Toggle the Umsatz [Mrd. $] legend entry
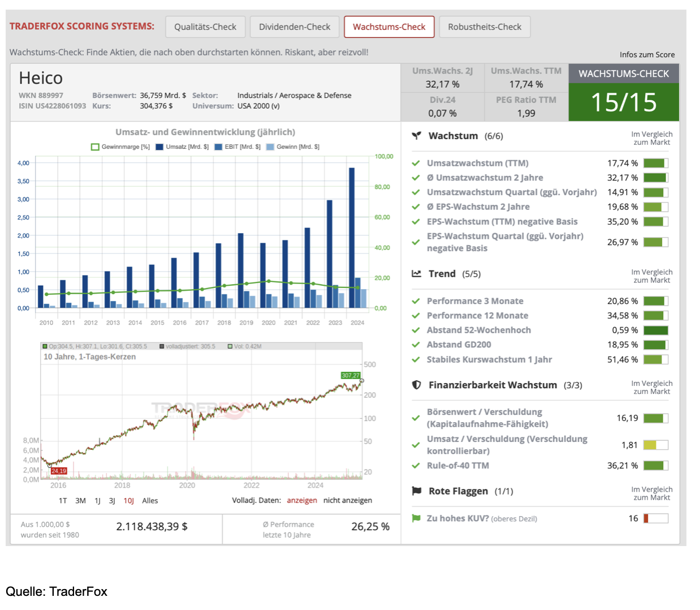Image resolution: width=700 pixels, height=610 pixels. point(182,147)
